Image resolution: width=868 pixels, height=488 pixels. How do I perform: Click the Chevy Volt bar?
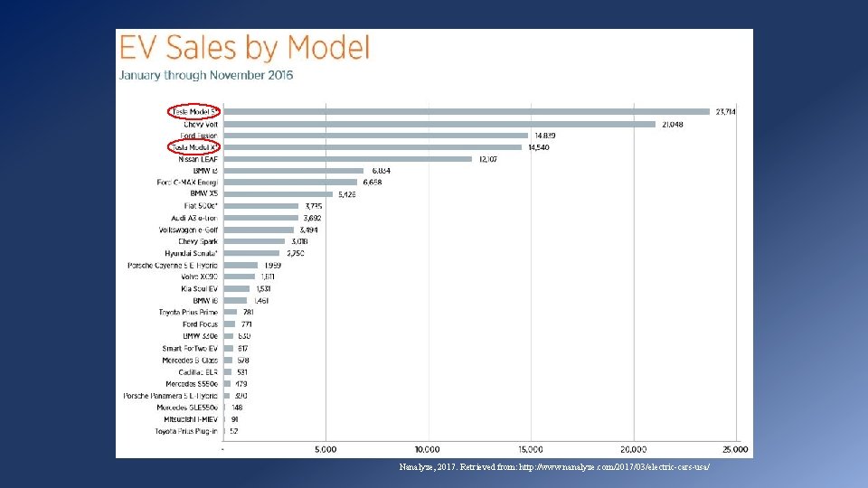(x=439, y=125)
